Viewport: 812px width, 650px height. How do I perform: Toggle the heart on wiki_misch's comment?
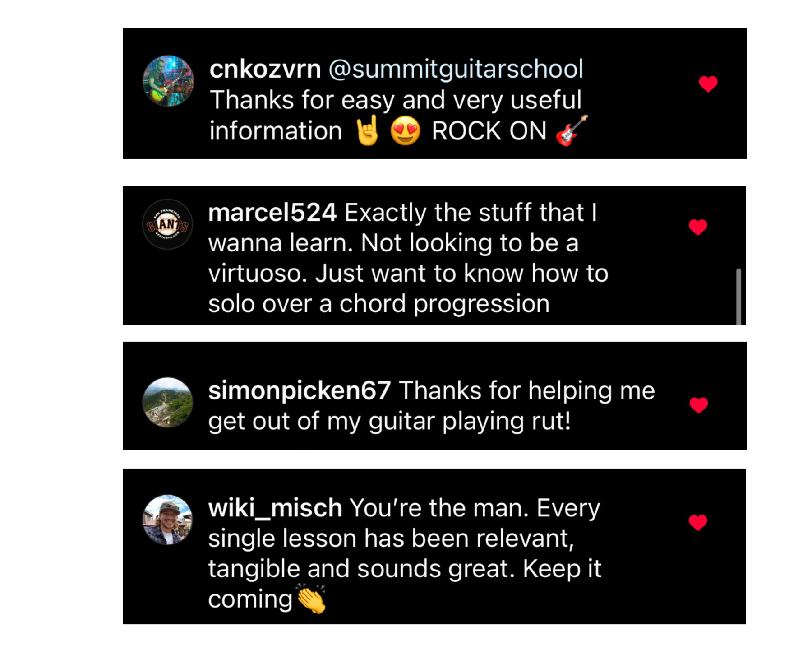click(698, 522)
